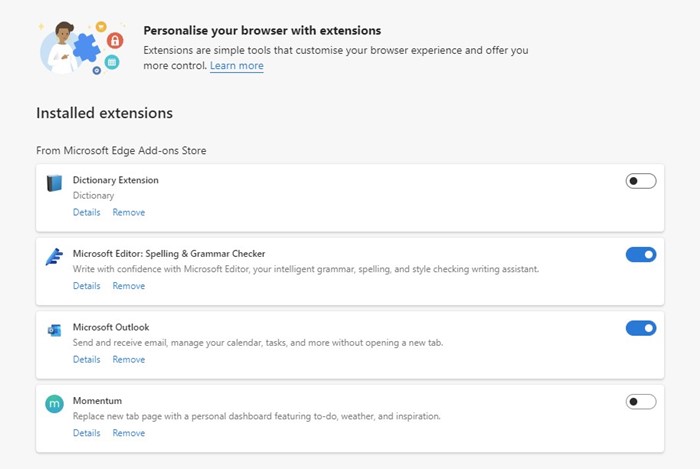
Task: Click the Momentum extension title
Action: 97,400
